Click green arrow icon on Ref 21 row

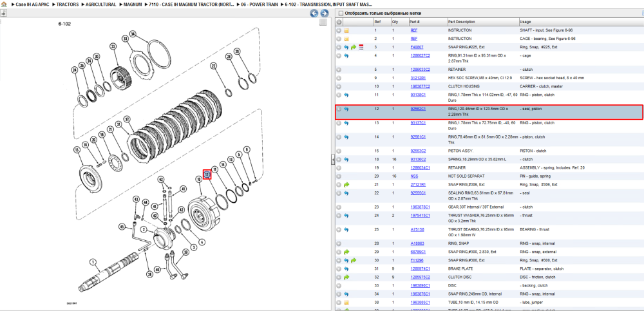click(346, 185)
